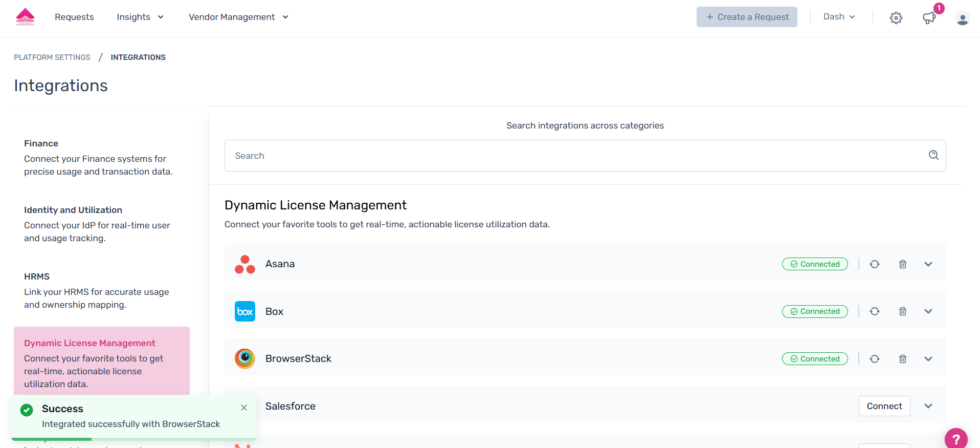The height and width of the screenshot is (448, 980).
Task: Delete the Box integration
Action: [903, 311]
